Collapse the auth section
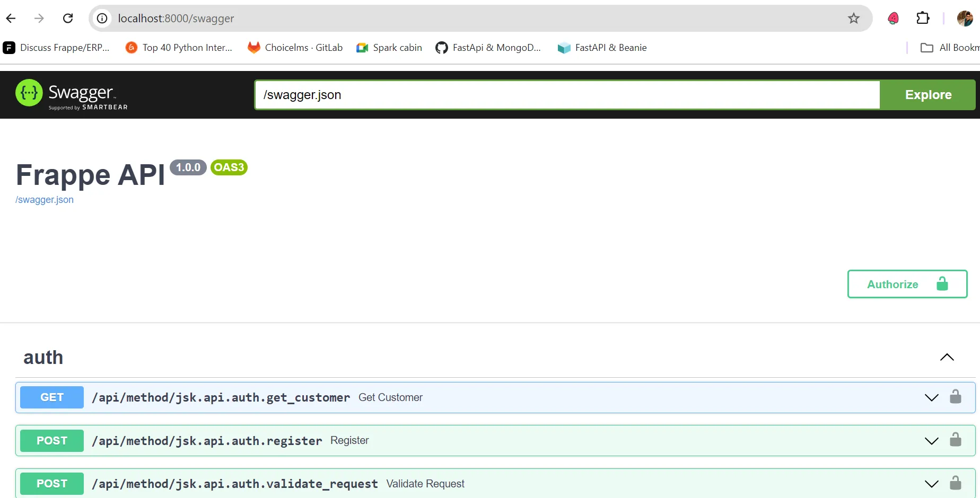This screenshot has height=498, width=980. (947, 358)
